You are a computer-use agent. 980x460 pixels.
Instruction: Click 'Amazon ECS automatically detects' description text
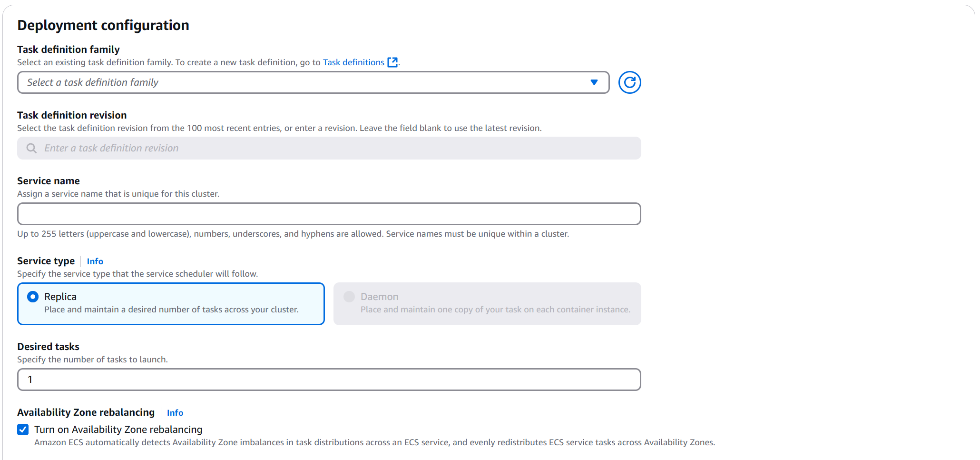374,442
